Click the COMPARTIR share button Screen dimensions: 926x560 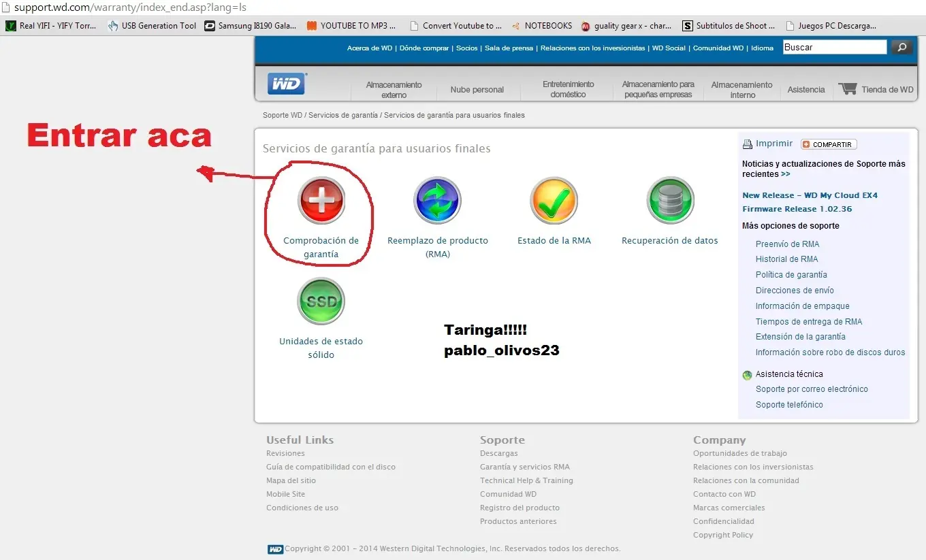(x=829, y=144)
